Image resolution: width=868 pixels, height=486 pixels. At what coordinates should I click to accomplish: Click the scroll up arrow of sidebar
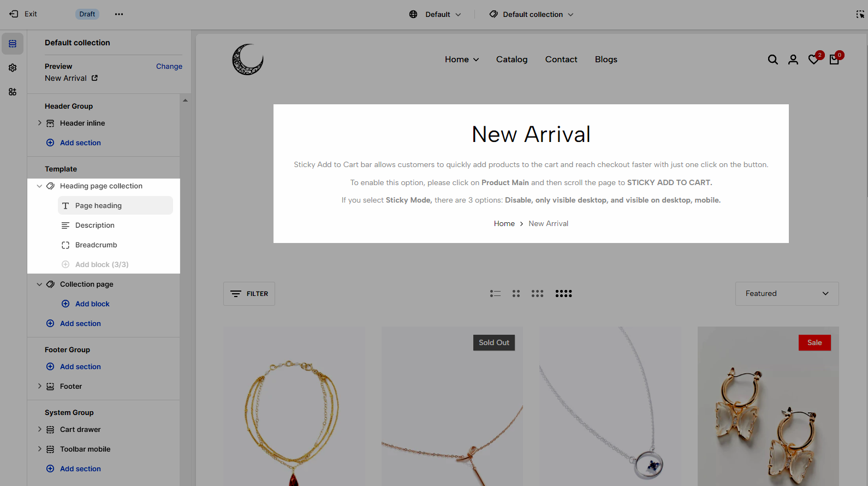185,100
